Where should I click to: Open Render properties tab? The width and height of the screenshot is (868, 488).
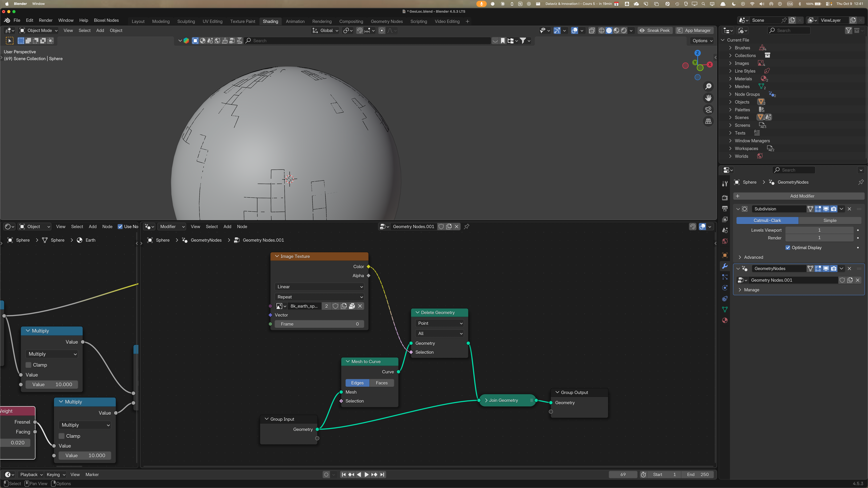point(725,198)
